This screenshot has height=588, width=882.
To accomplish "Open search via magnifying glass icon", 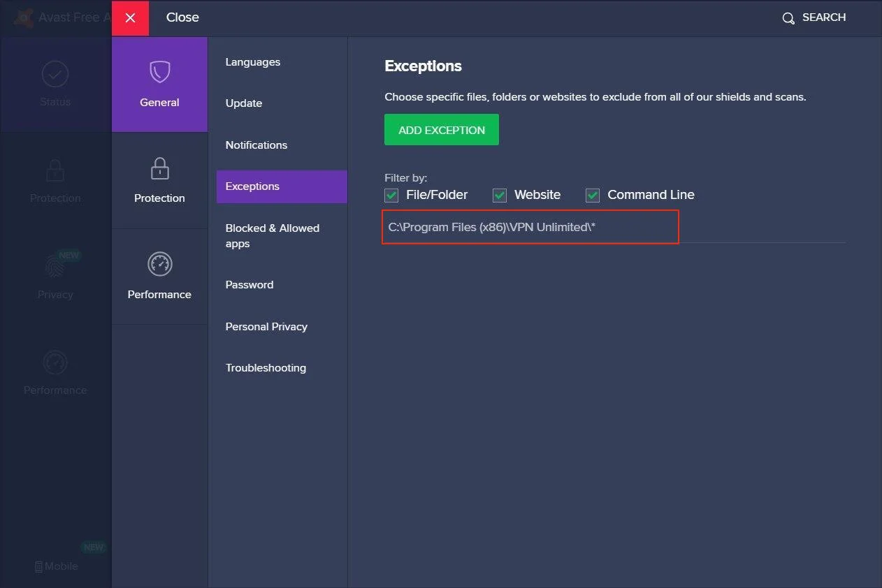I will [x=788, y=18].
